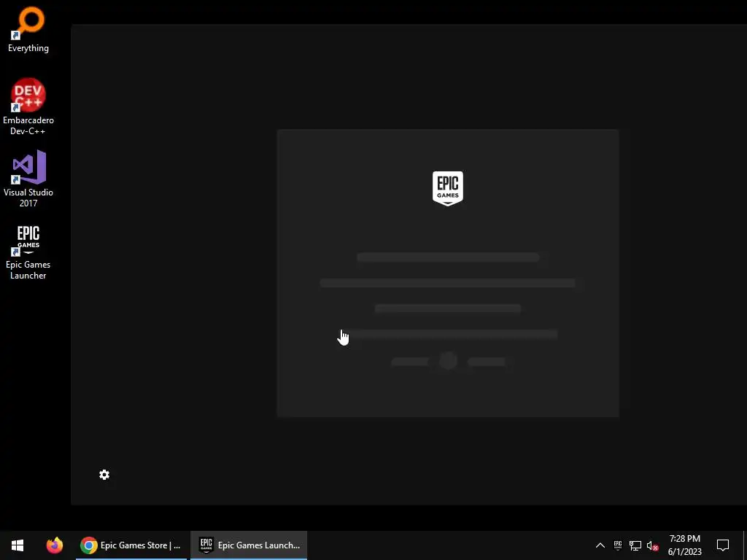Click the muted volume tray icon
Screen dimensions: 747x560
[652, 545]
